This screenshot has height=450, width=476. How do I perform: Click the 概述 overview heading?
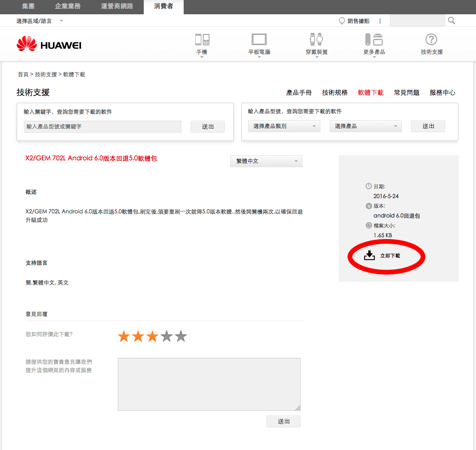coord(31,192)
